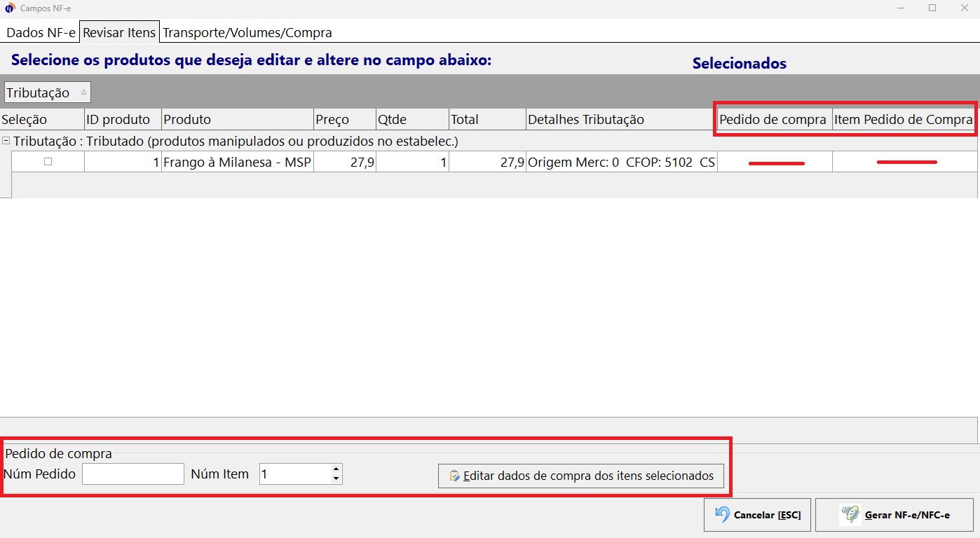This screenshot has height=538, width=980.
Task: Click the Pedido de compra column header
Action: point(773,120)
